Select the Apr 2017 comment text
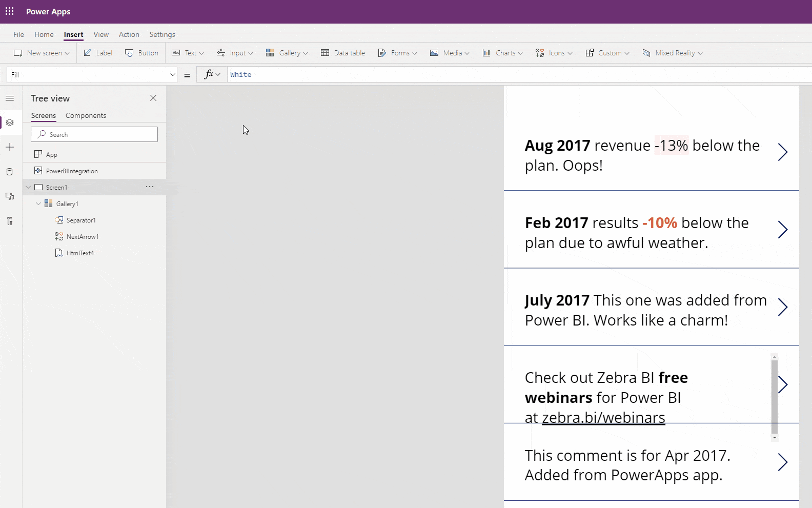The image size is (812, 508). (627, 465)
